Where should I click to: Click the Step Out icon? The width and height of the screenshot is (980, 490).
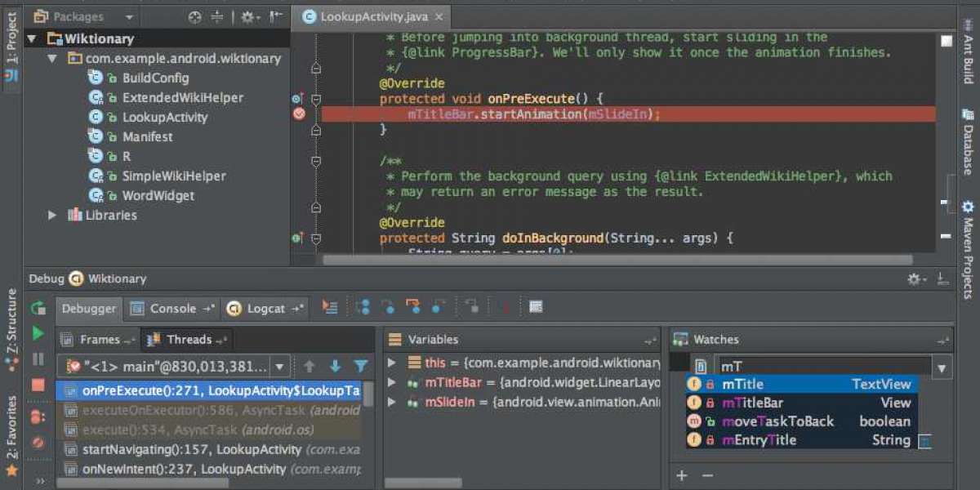[x=439, y=308]
